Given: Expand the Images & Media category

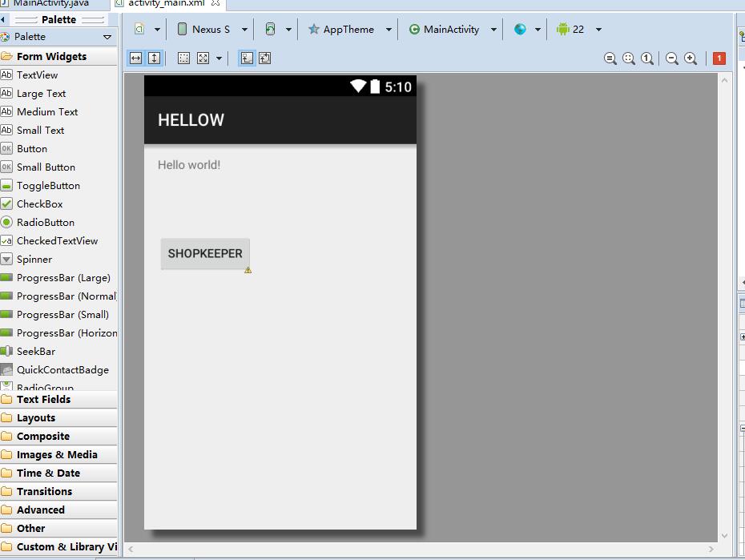Looking at the screenshot, I should click(x=58, y=454).
